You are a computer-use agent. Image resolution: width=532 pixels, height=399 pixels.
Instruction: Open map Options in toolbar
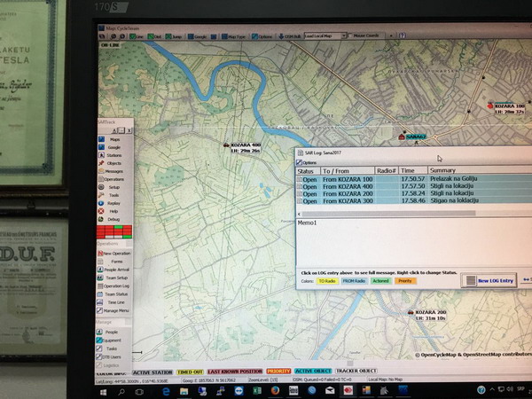coord(262,36)
